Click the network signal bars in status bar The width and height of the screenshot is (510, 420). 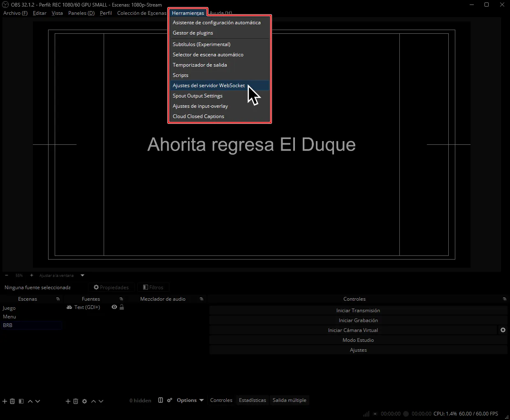pos(366,414)
